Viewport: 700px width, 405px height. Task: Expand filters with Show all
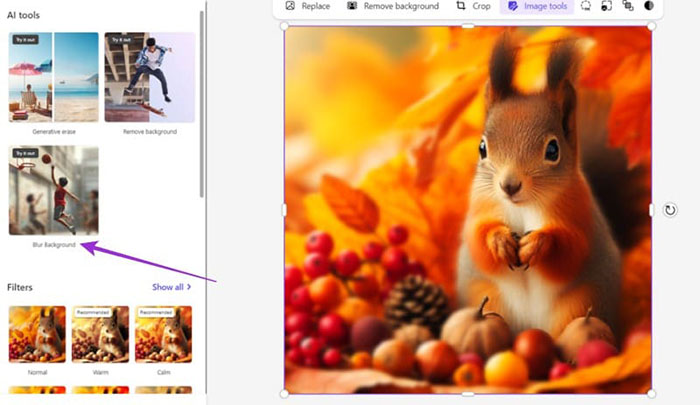coord(171,287)
